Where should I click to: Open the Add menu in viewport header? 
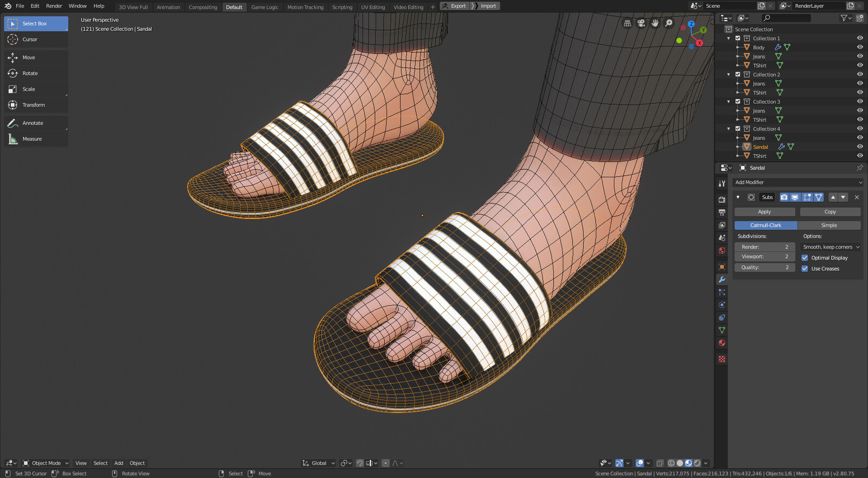tap(119, 463)
